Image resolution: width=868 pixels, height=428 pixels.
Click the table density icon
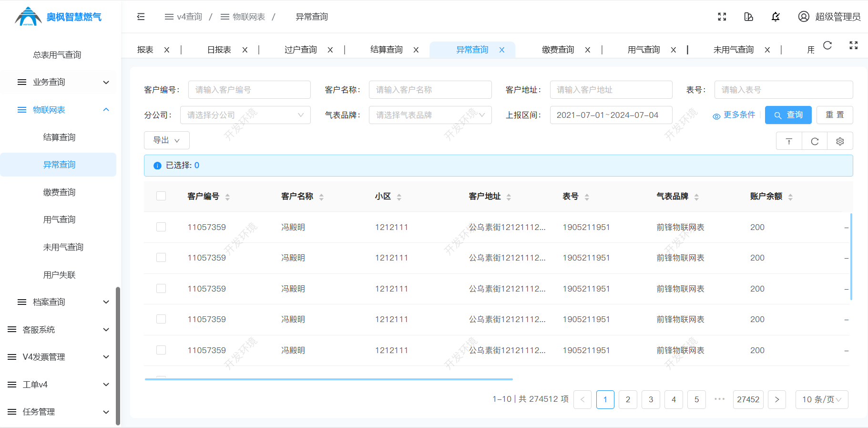pyautogui.click(x=789, y=141)
